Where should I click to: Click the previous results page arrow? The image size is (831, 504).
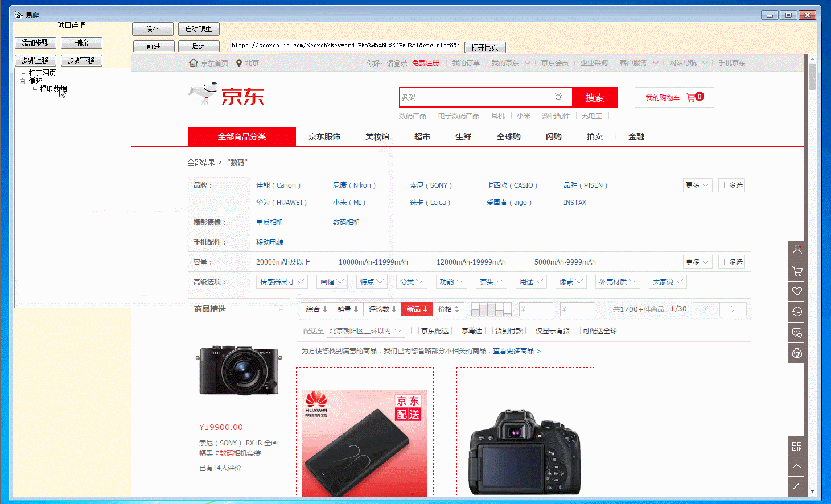tap(706, 309)
